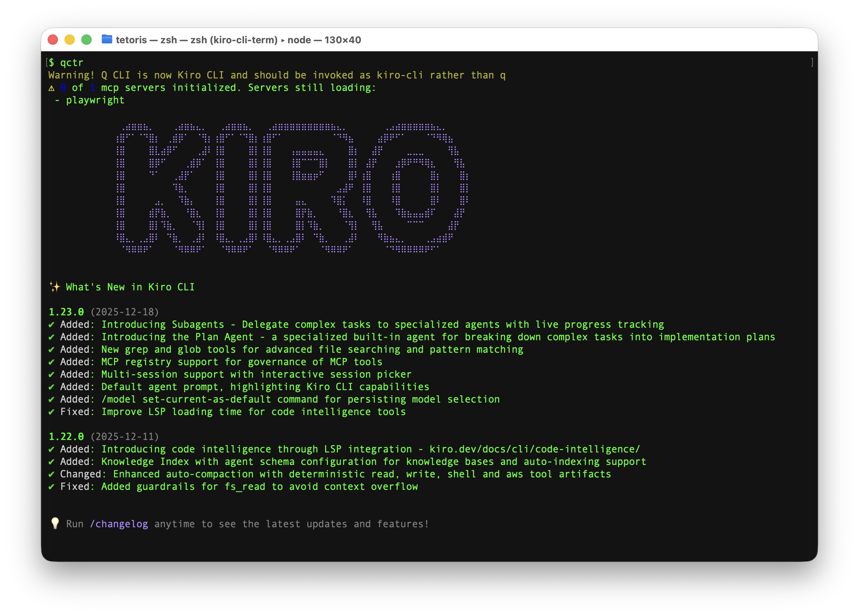Click the Kiro CLI rename warning message
859x616 pixels.
(x=276, y=76)
